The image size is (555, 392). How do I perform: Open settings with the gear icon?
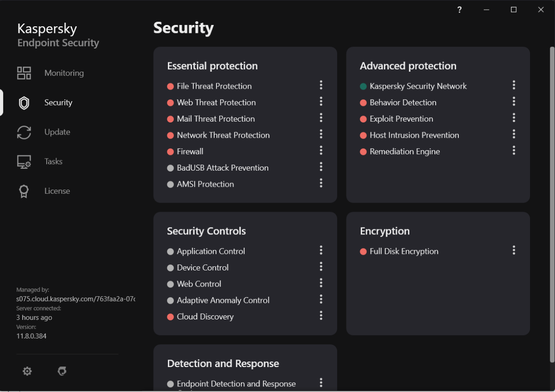[27, 371]
